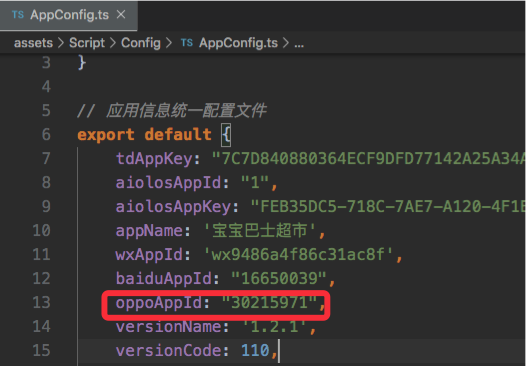
Task: Click line number 8 in the gutter
Action: (46, 182)
